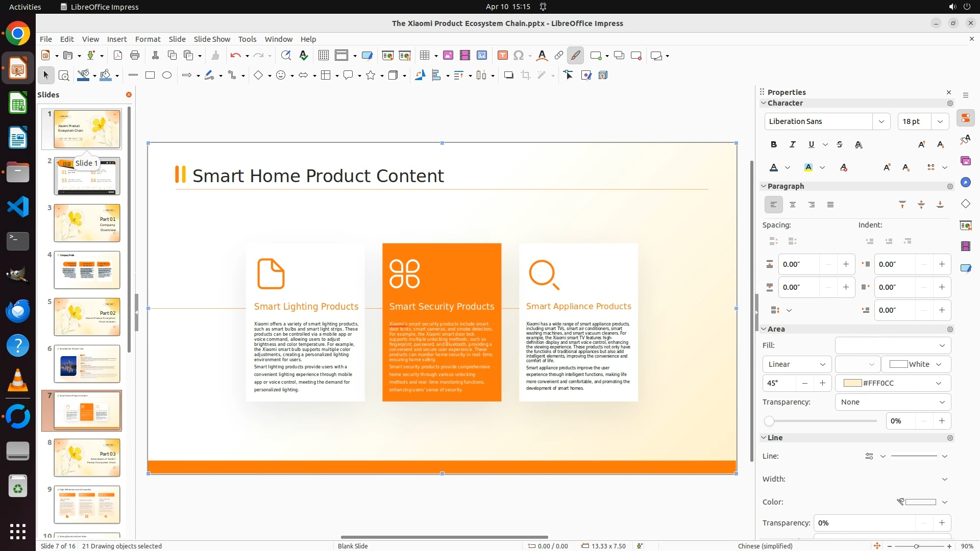
Task: Select the Ellipse drawing tool
Action: [x=167, y=75]
